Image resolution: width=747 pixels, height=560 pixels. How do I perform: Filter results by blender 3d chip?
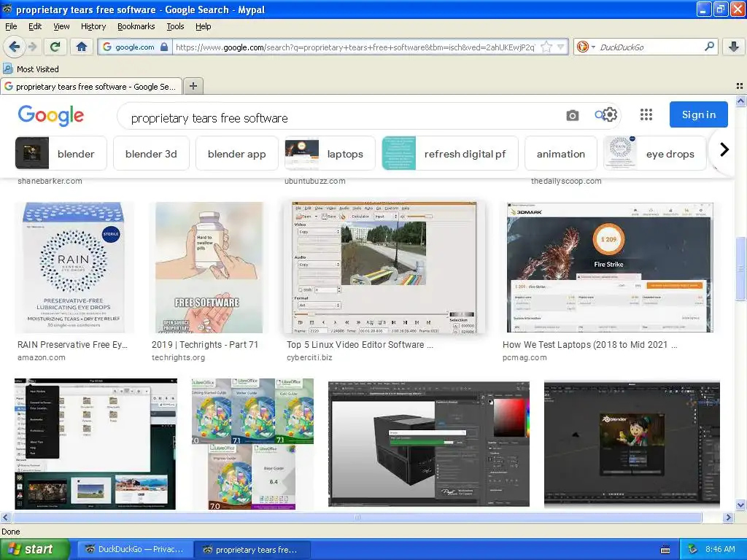click(x=151, y=153)
